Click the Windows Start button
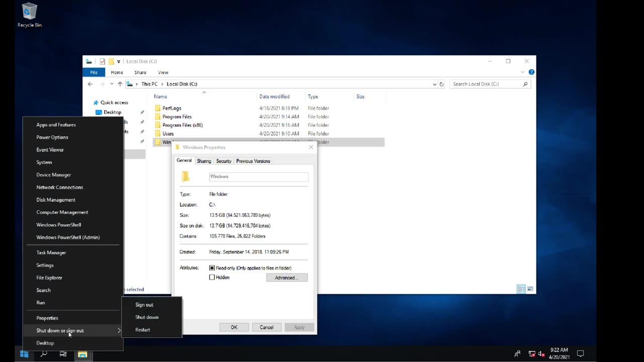Image resolution: width=644 pixels, height=362 pixels. tap(24, 354)
